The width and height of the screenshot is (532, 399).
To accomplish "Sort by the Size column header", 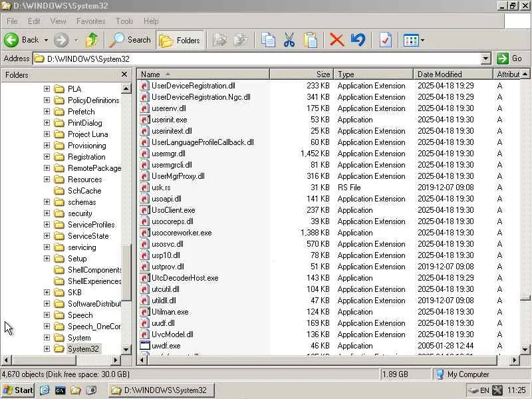I will pos(301,74).
